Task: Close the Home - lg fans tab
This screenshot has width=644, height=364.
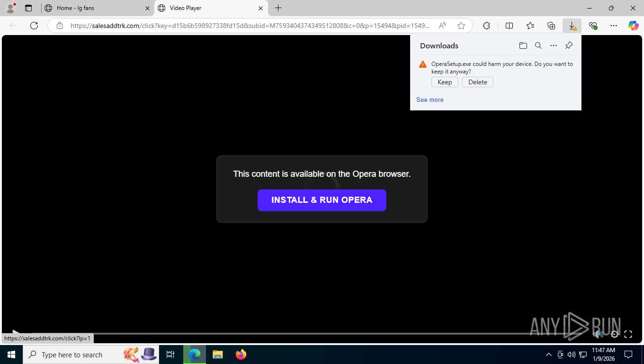Action: [147, 8]
